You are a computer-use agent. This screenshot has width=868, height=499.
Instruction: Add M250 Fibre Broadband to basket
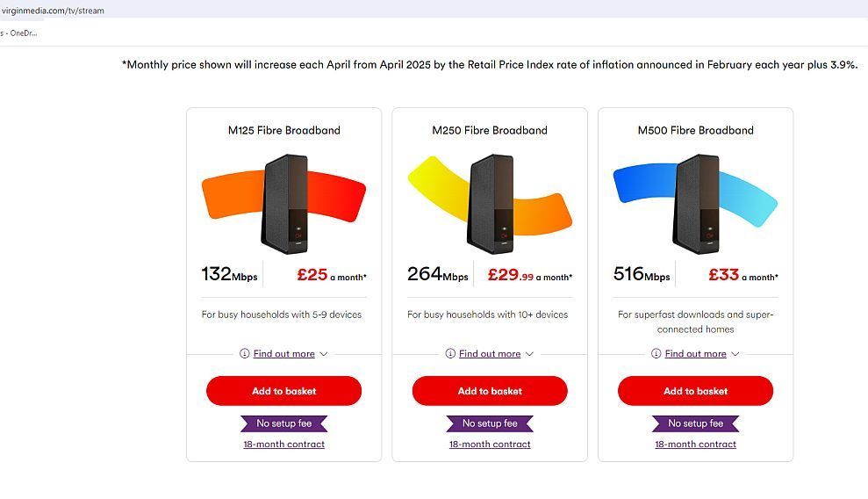coord(490,391)
